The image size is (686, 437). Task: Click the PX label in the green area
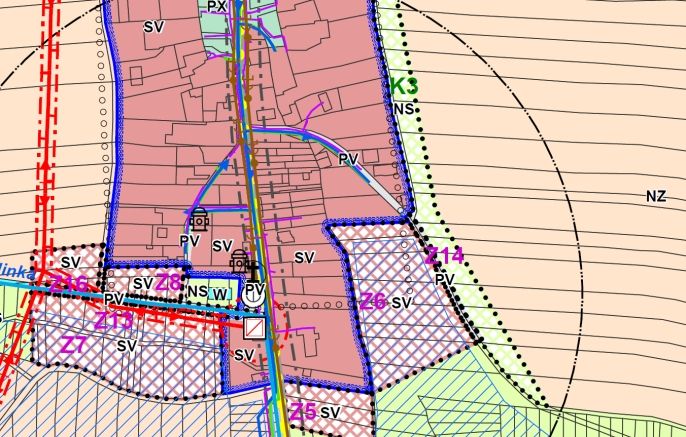(x=217, y=6)
